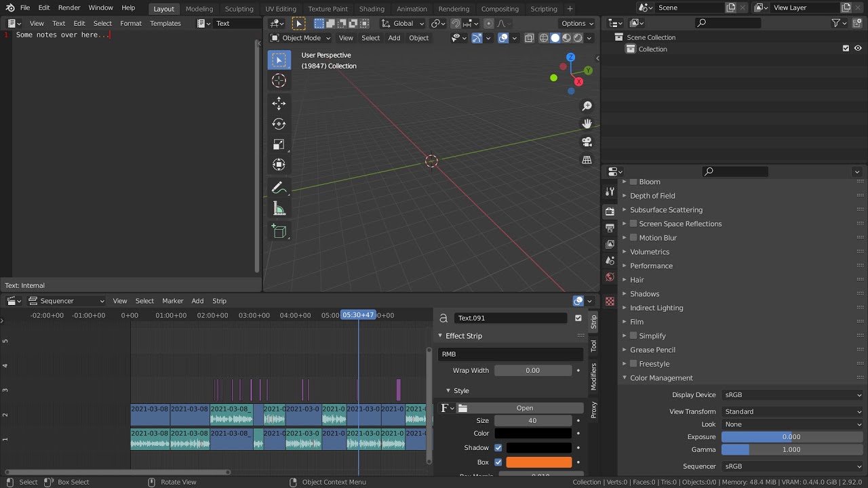Screen dimensions: 868x488
Task: Enable the Bloom checkbox
Action: [633, 182]
